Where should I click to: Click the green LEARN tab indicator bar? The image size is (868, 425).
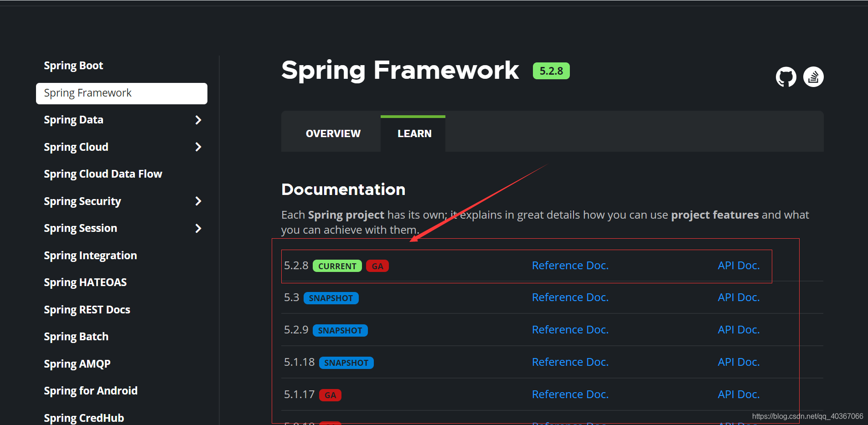413,116
